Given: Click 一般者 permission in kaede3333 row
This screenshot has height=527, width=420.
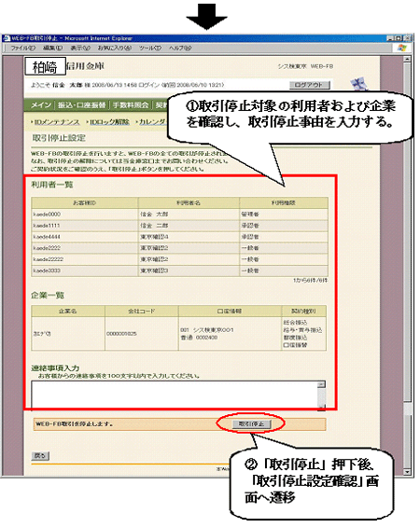Looking at the screenshot, I should coord(250,270).
